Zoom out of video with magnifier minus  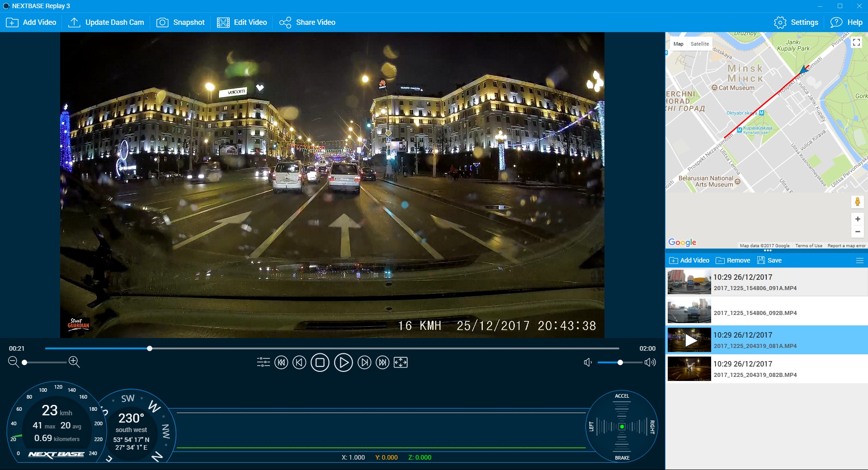14,362
